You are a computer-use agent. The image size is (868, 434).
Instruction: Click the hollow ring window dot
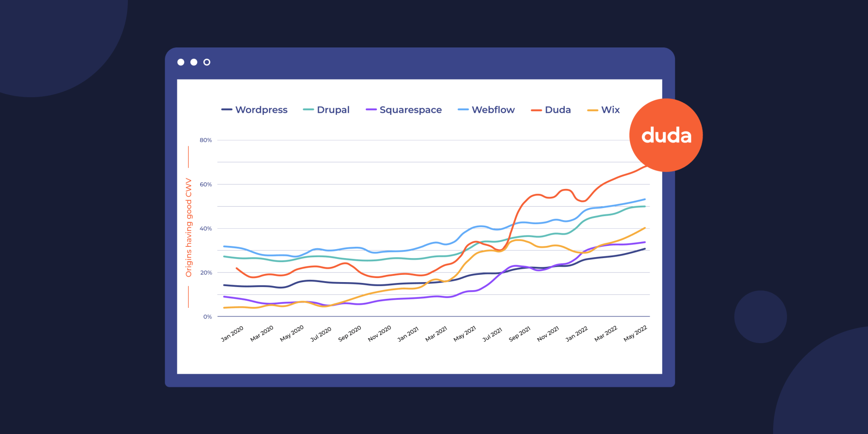coord(207,62)
